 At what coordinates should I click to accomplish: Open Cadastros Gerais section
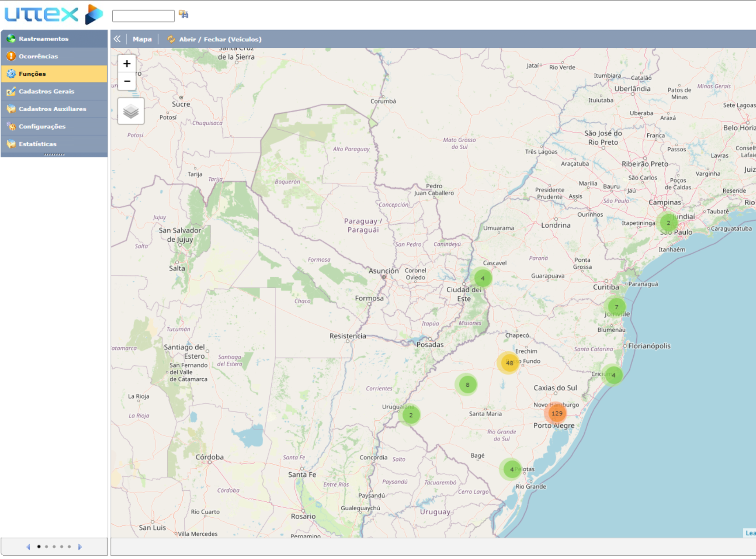(54, 92)
